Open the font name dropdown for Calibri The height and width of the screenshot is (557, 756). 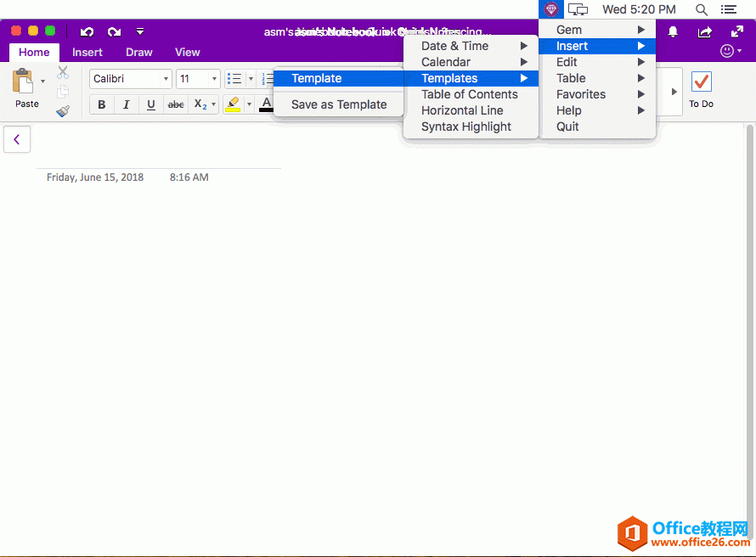[x=166, y=78]
